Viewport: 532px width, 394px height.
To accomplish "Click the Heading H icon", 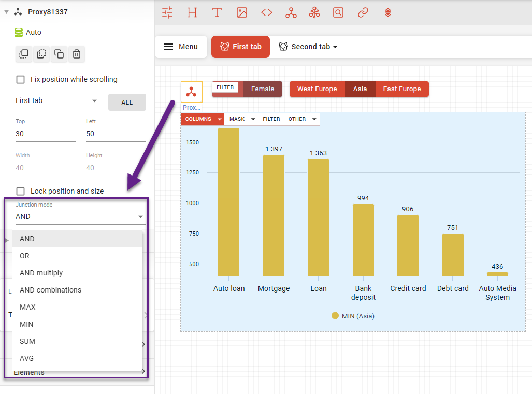I will tap(192, 12).
